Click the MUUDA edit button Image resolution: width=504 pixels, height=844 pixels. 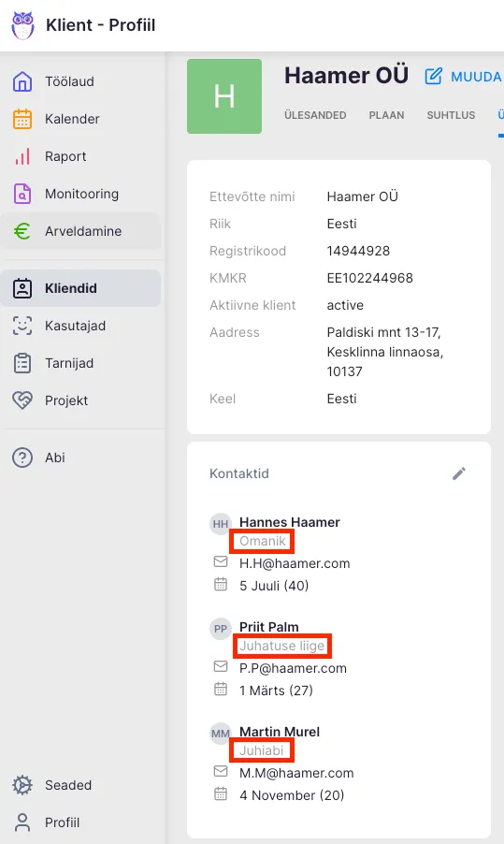[x=463, y=77]
